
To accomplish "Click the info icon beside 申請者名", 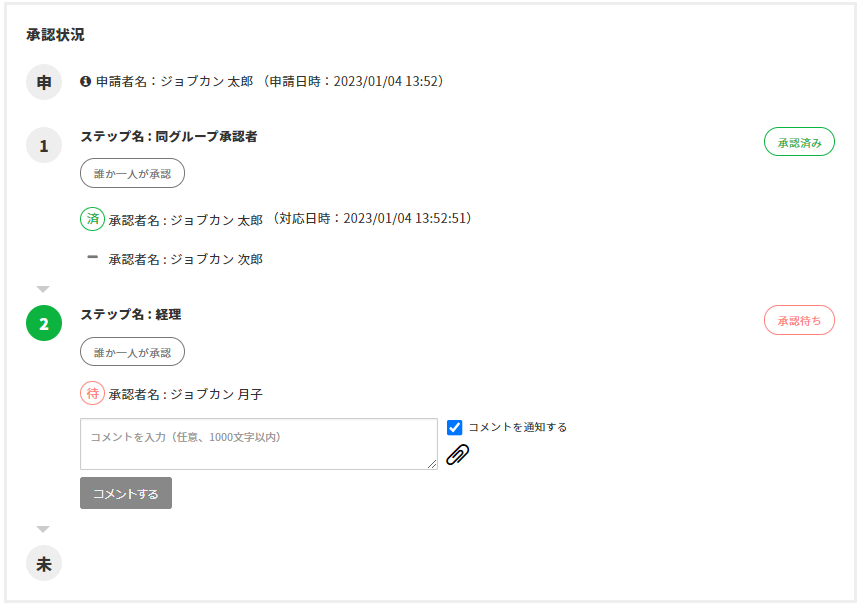I will click(x=86, y=81).
